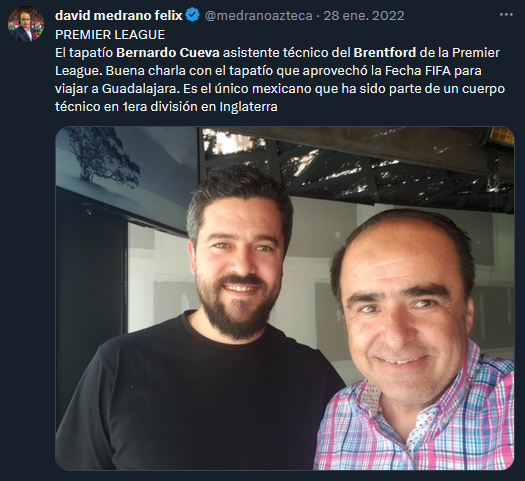This screenshot has width=525, height=481.
Task: Open the tweet via the 28 ene. 2022 timestamp
Action: click(x=364, y=16)
